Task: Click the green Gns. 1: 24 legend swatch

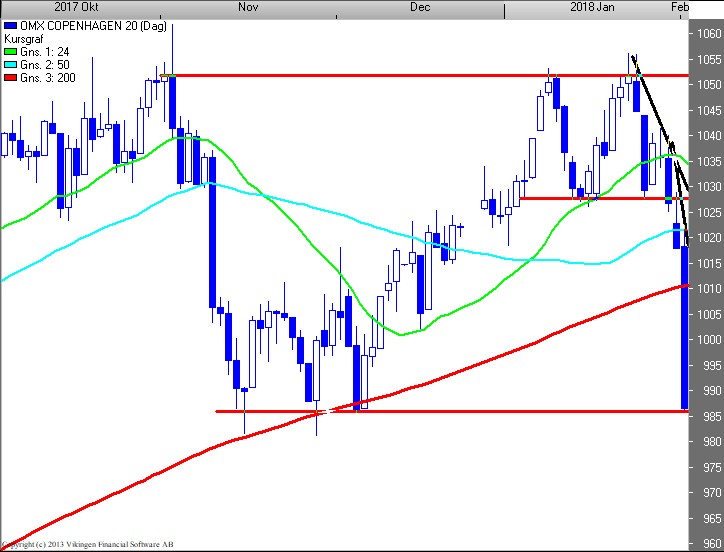Action: pyautogui.click(x=11, y=50)
